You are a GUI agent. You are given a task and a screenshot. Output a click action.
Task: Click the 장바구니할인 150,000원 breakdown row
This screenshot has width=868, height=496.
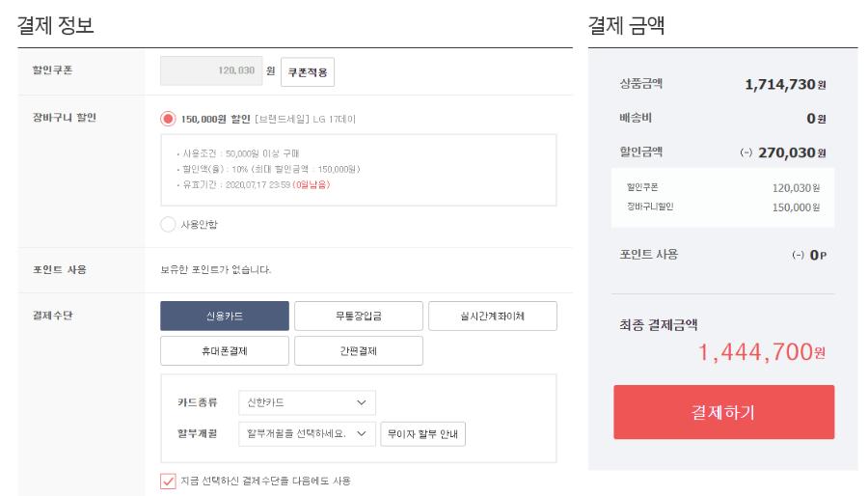pos(722,207)
